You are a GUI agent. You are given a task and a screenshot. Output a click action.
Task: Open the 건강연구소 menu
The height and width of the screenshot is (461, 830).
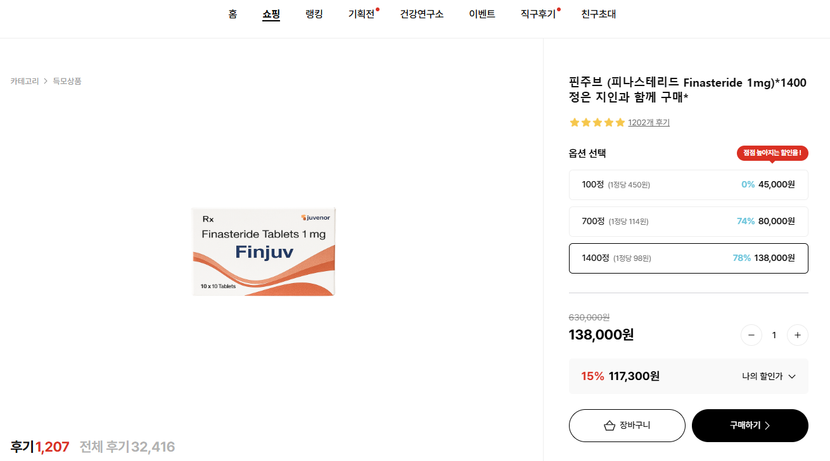(421, 15)
